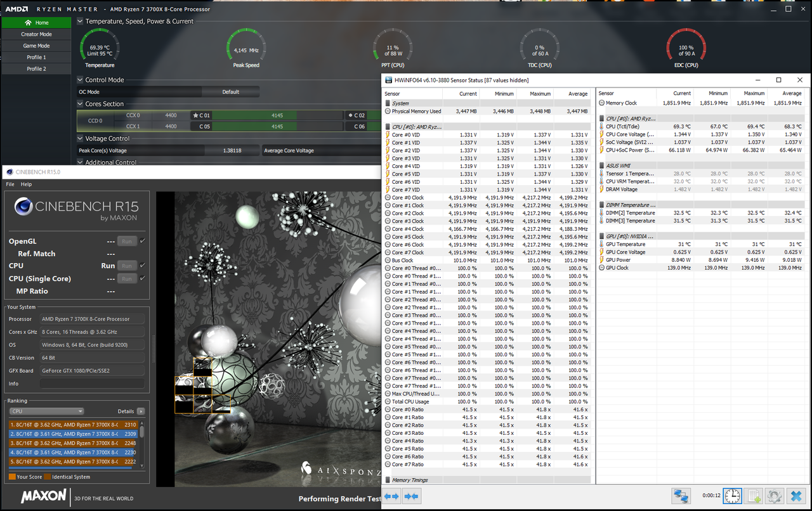The image size is (812, 511).
Task: Click the Run button for OpenGL
Action: 127,242
